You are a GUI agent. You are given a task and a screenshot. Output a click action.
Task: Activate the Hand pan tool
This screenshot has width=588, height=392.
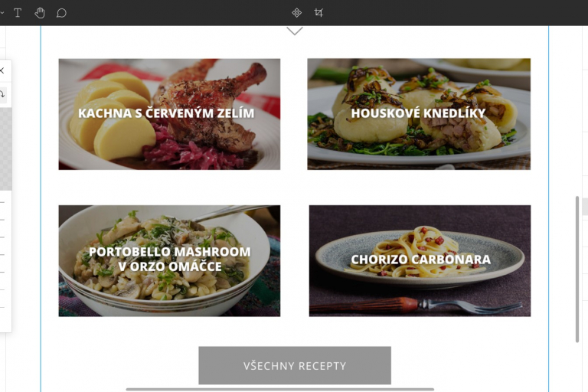[39, 13]
